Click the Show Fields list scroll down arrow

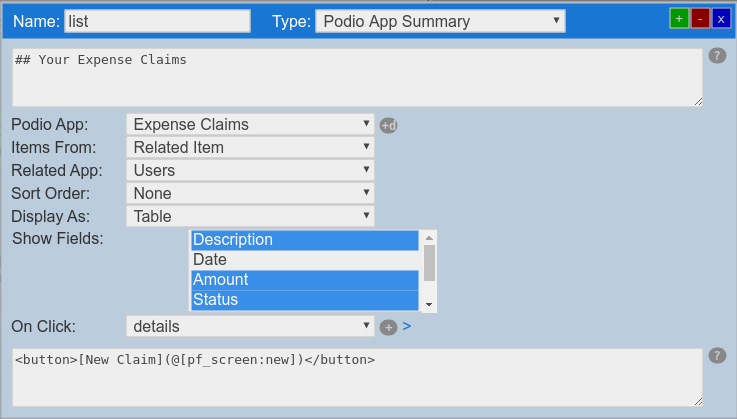coord(429,305)
